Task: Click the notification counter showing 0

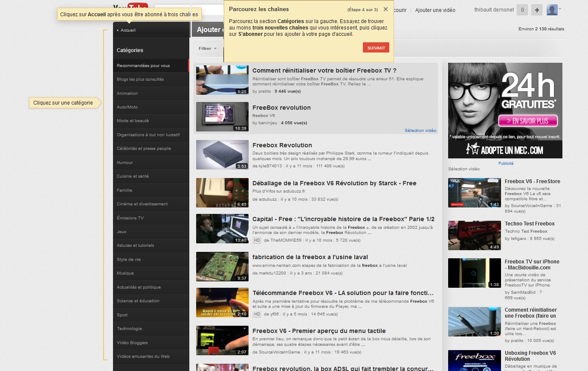Action: point(522,10)
